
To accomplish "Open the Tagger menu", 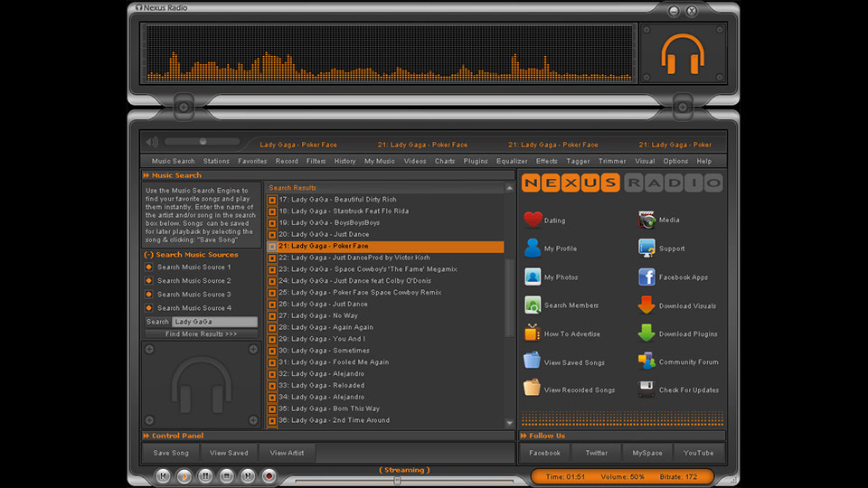I will click(x=578, y=161).
